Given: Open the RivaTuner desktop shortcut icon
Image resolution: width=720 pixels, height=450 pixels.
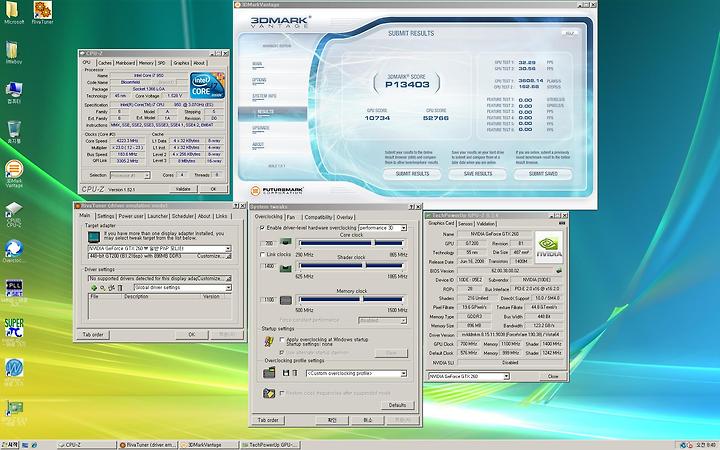Looking at the screenshot, I should pyautogui.click(x=43, y=10).
